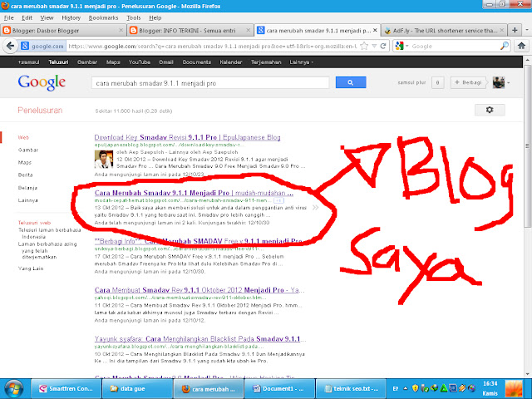Viewport: 532px width, 399px height.
Task: Click the +samsul link in black bar
Action: coord(28,62)
